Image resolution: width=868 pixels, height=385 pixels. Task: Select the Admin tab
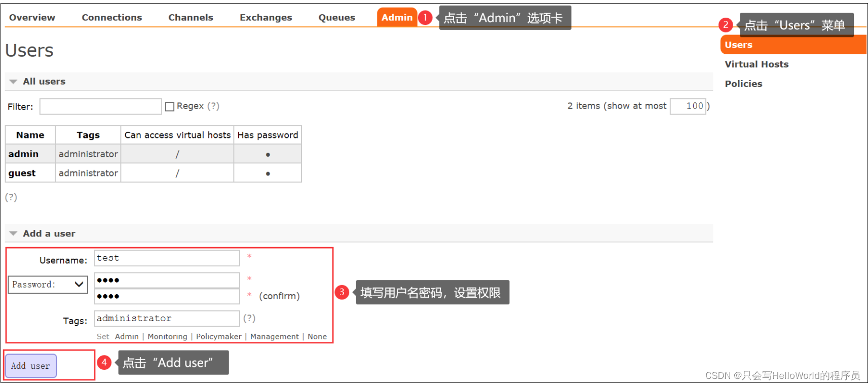(397, 17)
